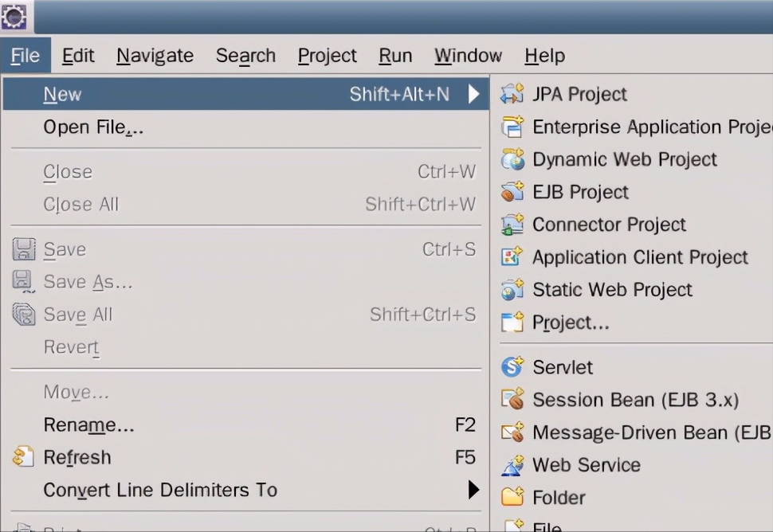
Task: Create a new Application Client Project
Action: (633, 256)
